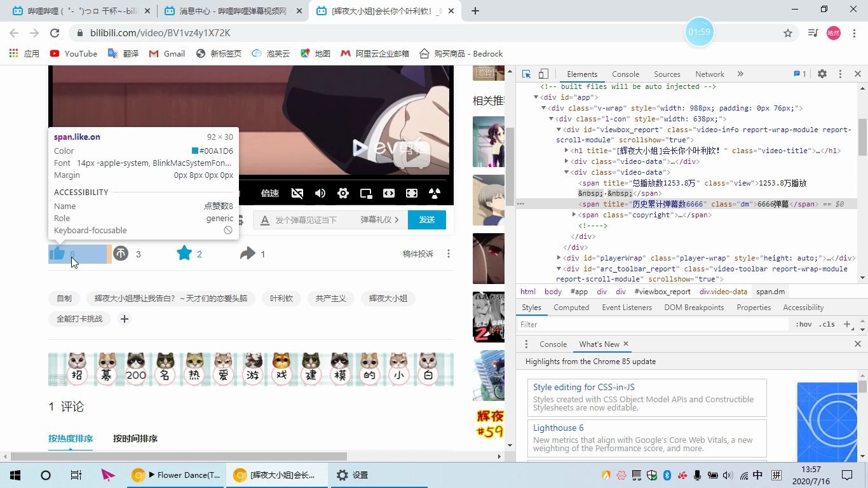Open DevTools customize three-dot menu
Screen dimensions: 868x488
click(x=840, y=74)
